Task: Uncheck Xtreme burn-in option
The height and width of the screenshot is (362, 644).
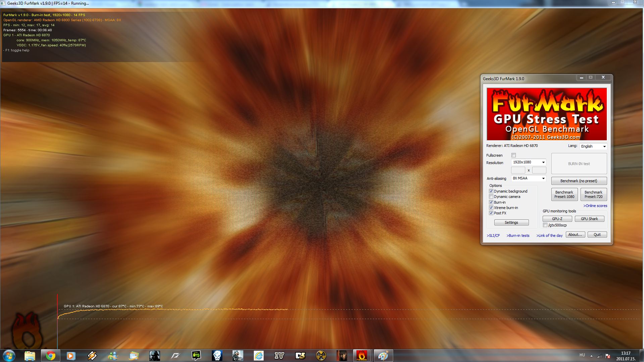Action: click(x=491, y=208)
